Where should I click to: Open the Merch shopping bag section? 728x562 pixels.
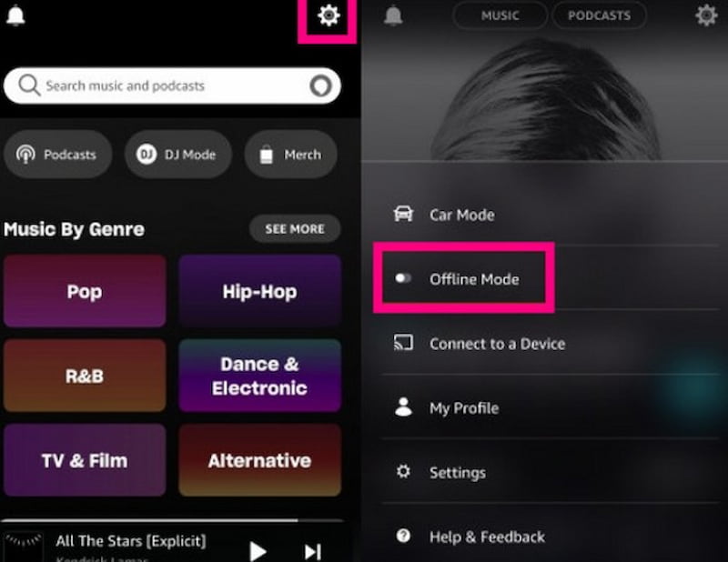290,155
